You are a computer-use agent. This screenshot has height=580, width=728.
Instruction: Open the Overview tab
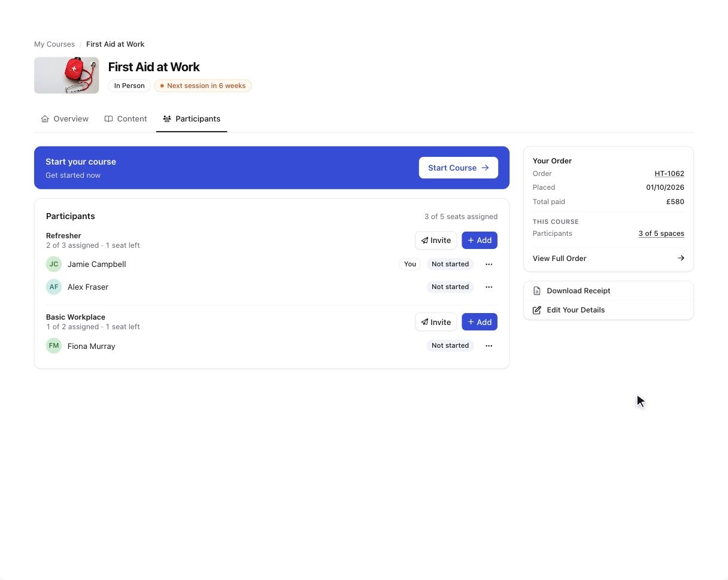tap(65, 119)
